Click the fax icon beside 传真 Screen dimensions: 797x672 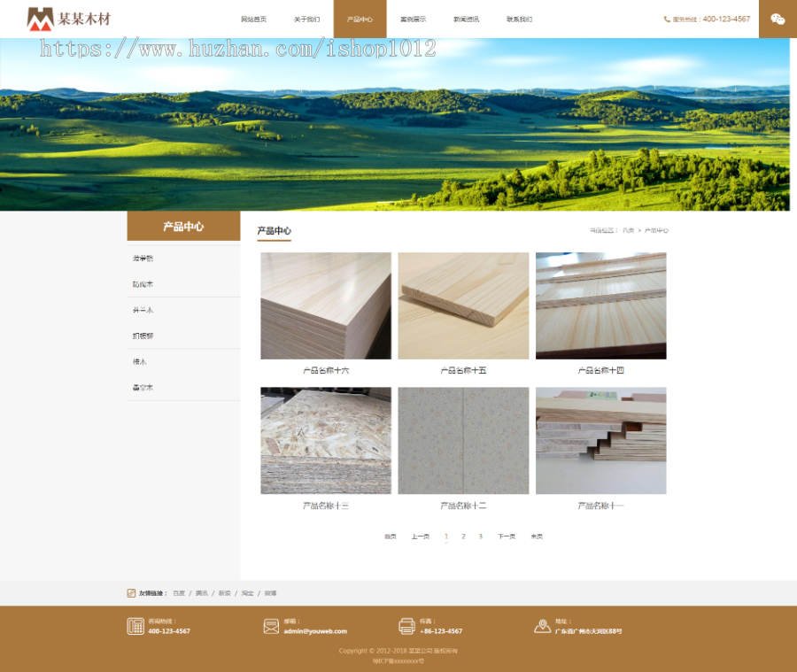tap(406, 626)
